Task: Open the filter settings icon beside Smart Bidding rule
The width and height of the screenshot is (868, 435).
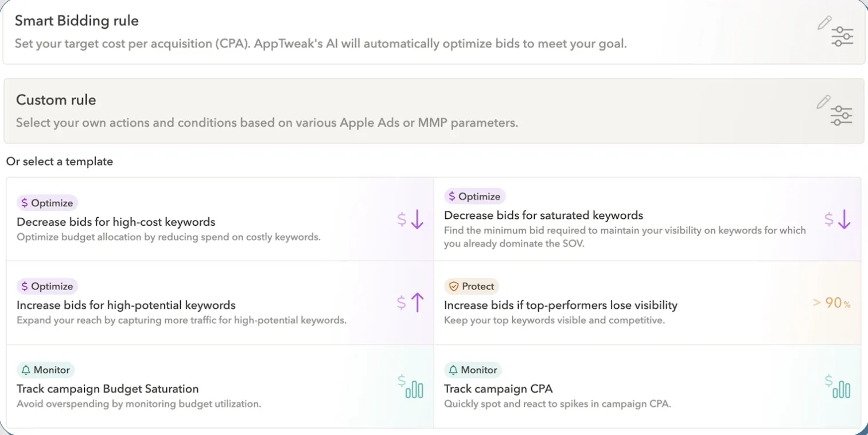Action: pos(842,36)
